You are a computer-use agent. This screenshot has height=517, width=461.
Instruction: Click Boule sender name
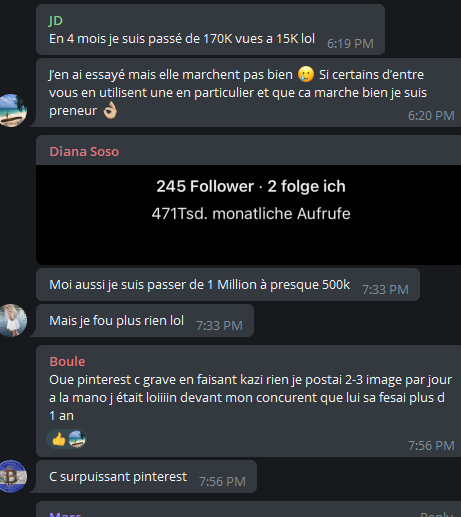[67, 362]
